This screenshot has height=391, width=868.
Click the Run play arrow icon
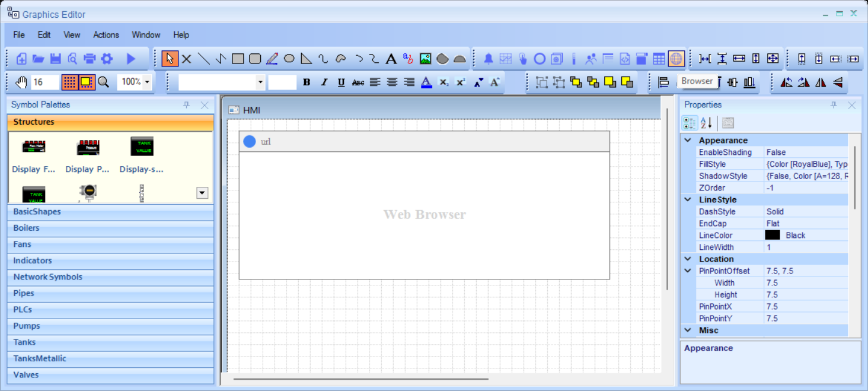131,59
